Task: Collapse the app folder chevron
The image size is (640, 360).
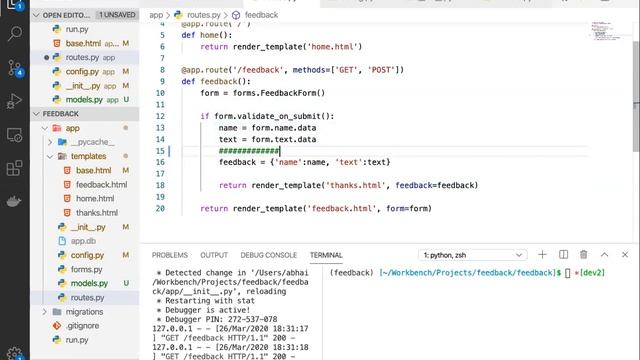Action: coord(45,128)
